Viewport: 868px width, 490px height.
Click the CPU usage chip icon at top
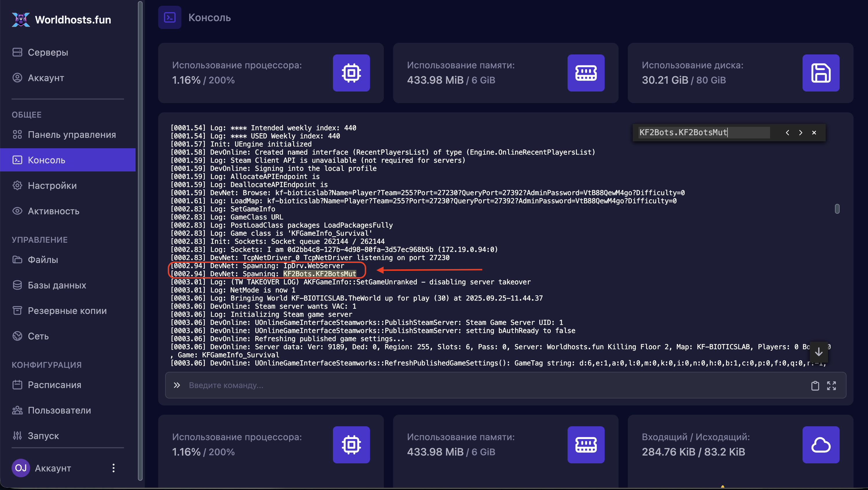pyautogui.click(x=351, y=73)
